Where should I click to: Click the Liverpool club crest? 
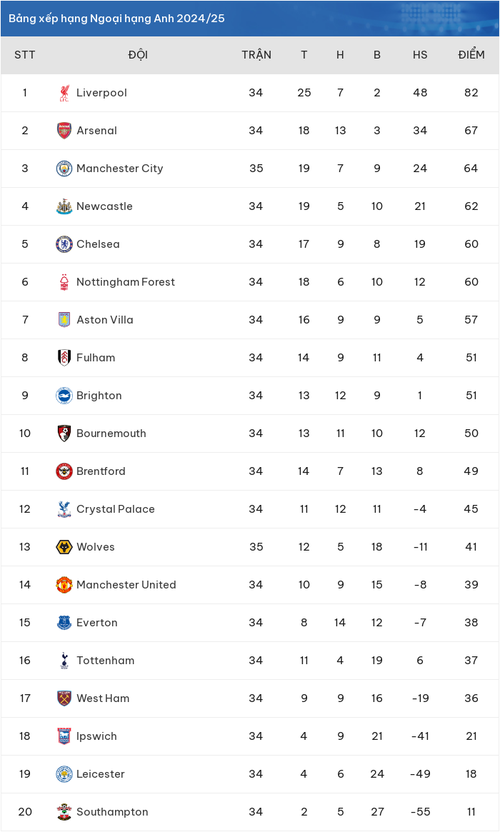point(64,93)
